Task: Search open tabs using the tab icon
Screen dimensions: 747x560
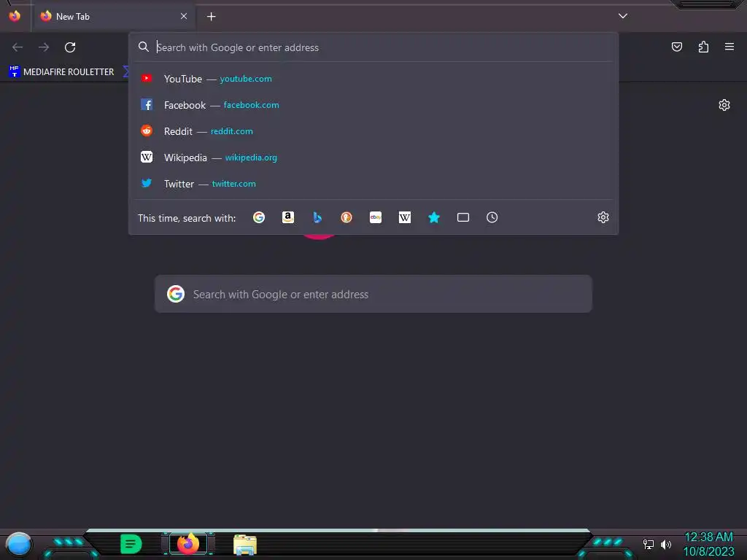Action: click(463, 217)
